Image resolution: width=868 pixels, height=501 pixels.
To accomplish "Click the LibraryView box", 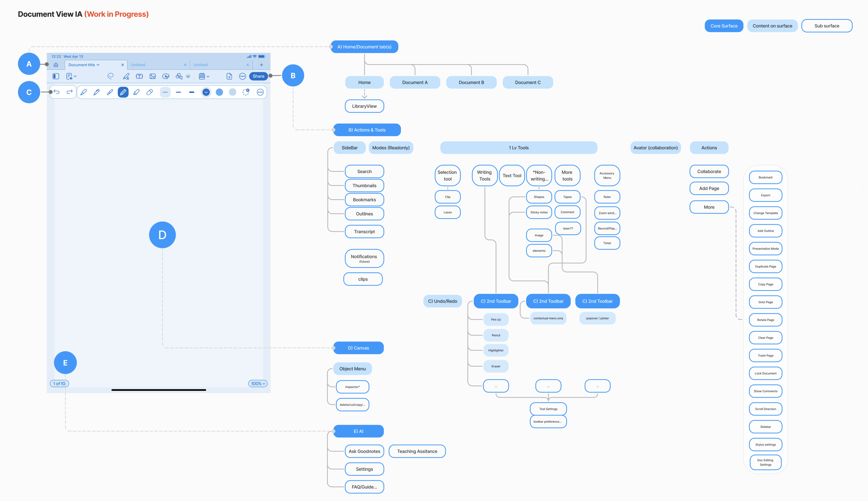I will [364, 106].
